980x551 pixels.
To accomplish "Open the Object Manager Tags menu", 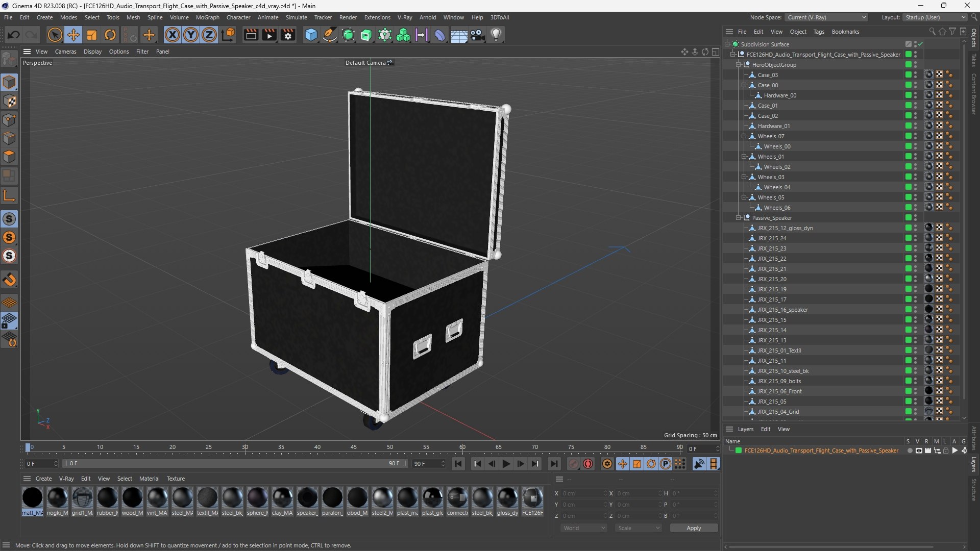I will click(819, 32).
